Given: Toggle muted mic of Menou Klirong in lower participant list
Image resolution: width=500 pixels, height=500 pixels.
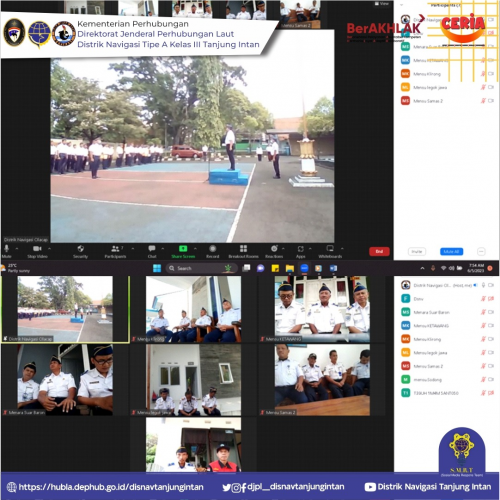Looking at the screenshot, I should click(483, 339).
